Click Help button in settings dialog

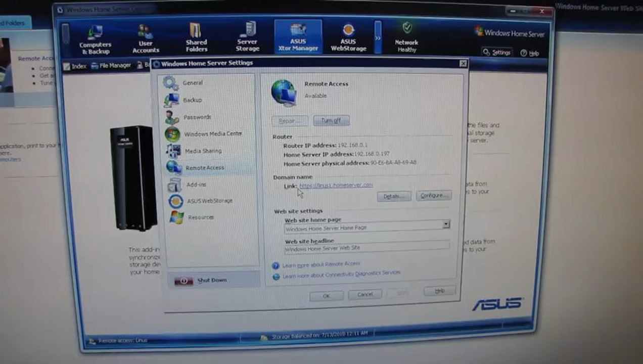pyautogui.click(x=440, y=291)
